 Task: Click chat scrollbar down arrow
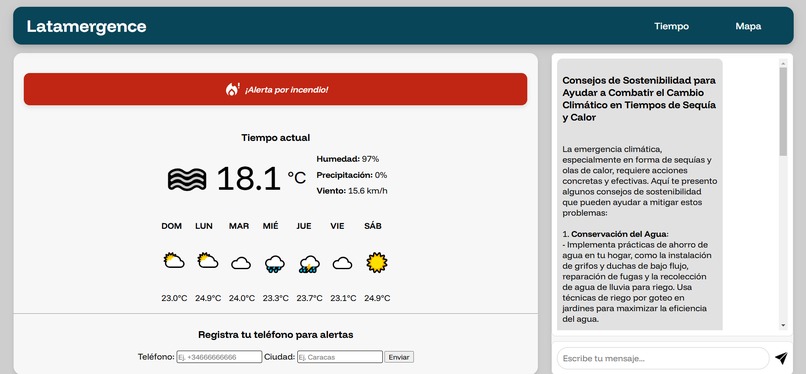click(x=783, y=325)
